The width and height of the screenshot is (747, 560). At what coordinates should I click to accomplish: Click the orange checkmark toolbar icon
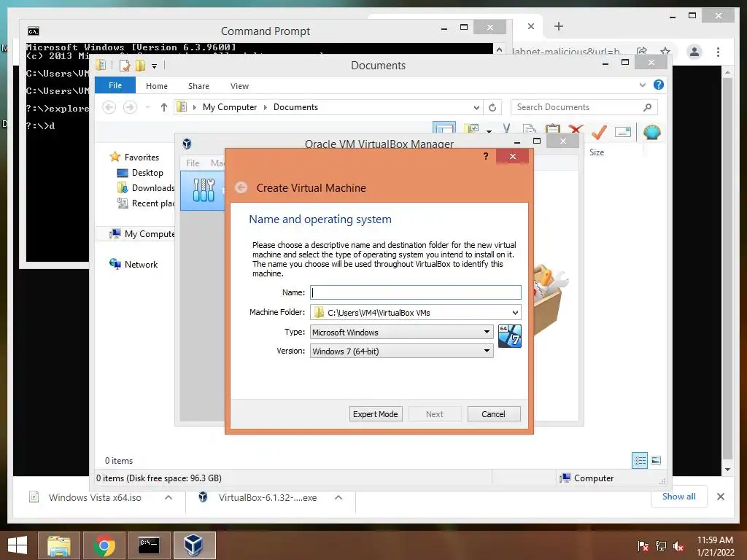(x=599, y=131)
